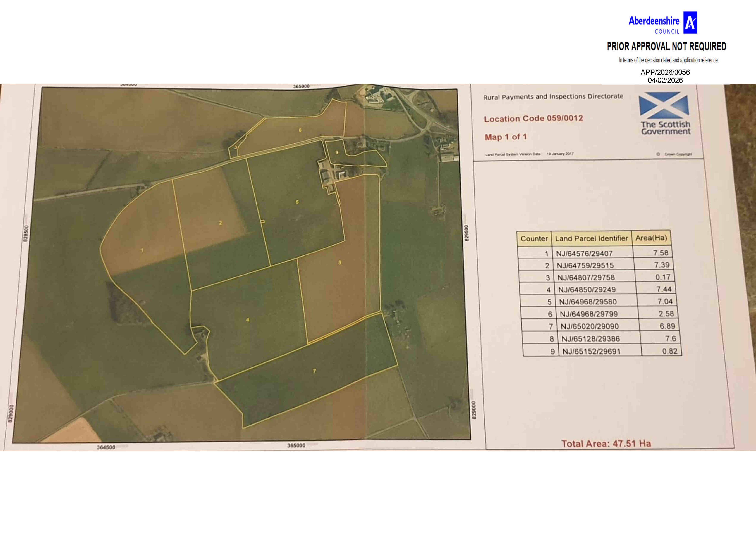Click field number 1 label on map
The width and height of the screenshot is (756, 535).
point(142,250)
